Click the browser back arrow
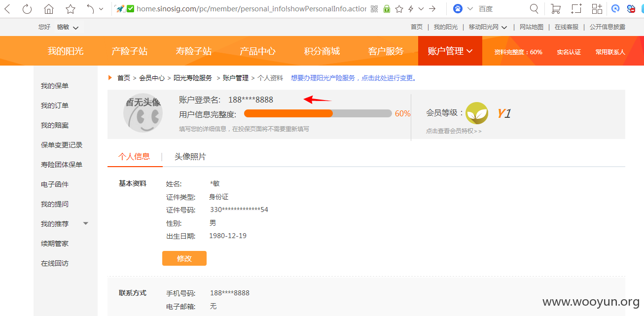644x316 pixels. [x=7, y=9]
